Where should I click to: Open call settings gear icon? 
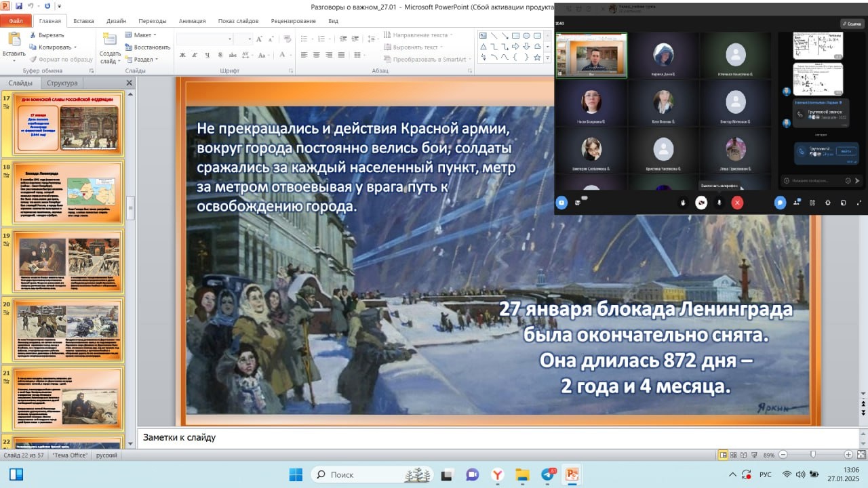pyautogui.click(x=827, y=202)
